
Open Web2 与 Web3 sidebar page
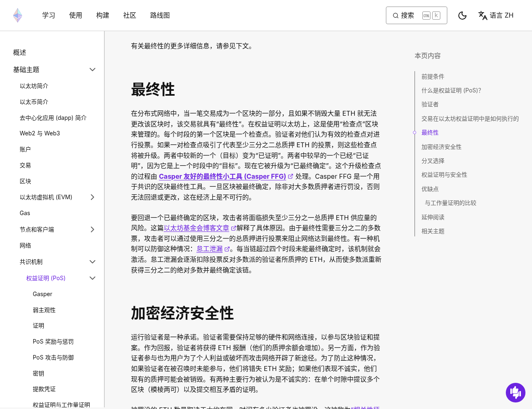40,133
